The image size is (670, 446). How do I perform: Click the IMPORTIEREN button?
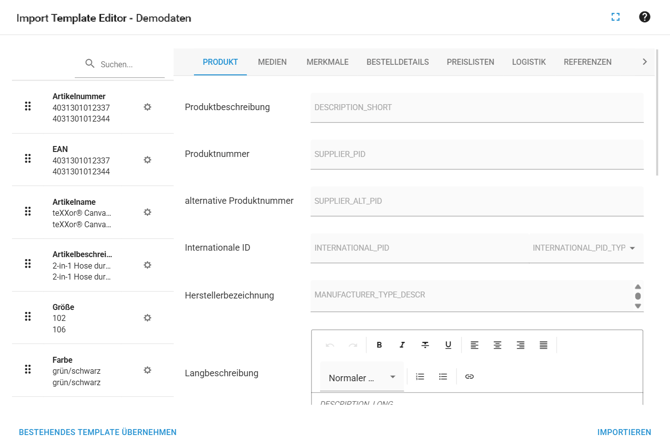pyautogui.click(x=623, y=432)
